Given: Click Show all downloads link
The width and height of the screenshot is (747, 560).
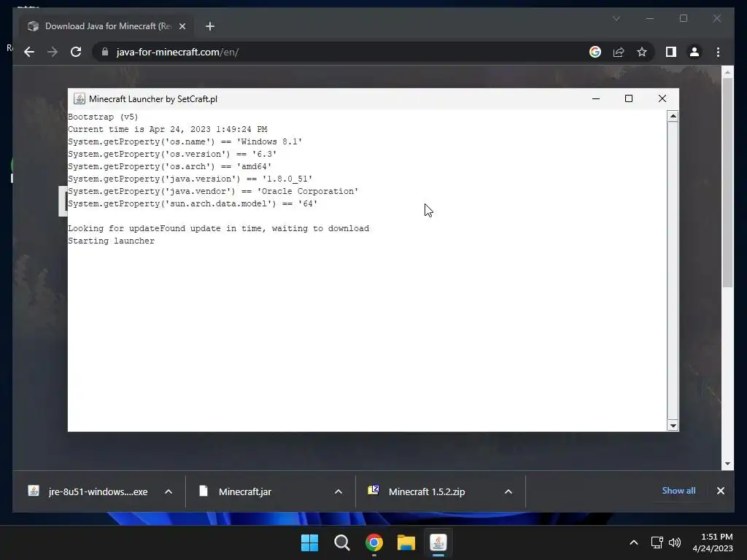Looking at the screenshot, I should (678, 491).
